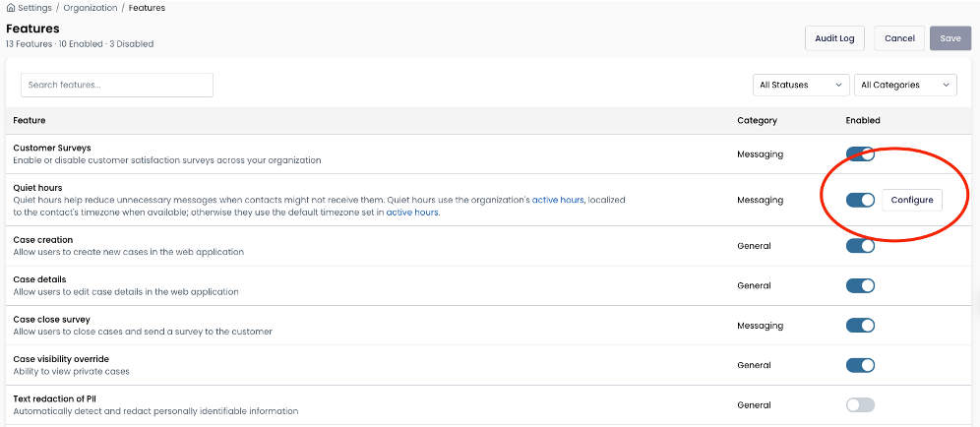The image size is (980, 427).
Task: Focus the Search features field
Action: pos(117,85)
